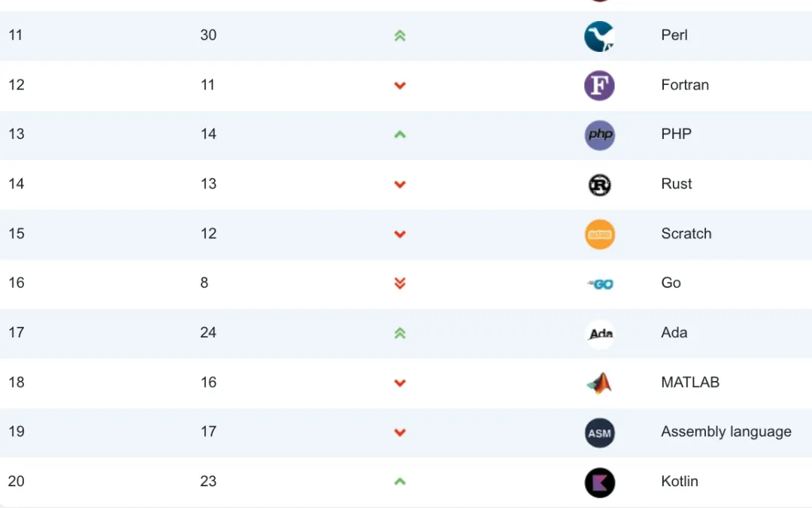Image resolution: width=812 pixels, height=508 pixels.
Task: Click the double green up arrow for Perl
Action: (x=400, y=36)
